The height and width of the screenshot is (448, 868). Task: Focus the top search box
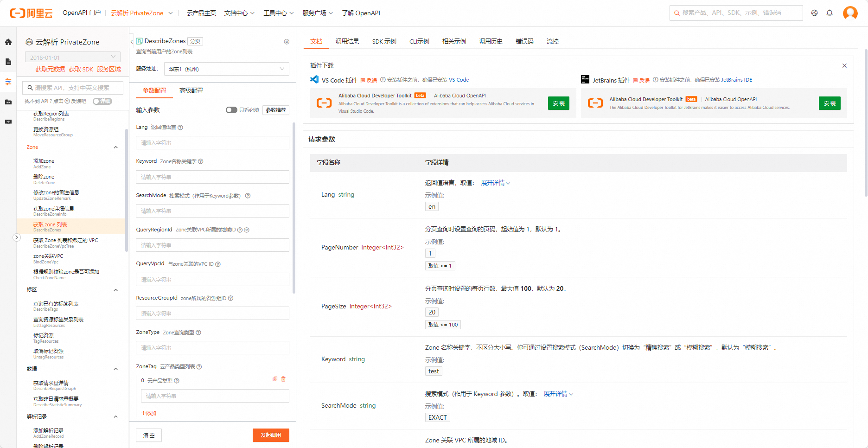(x=736, y=13)
